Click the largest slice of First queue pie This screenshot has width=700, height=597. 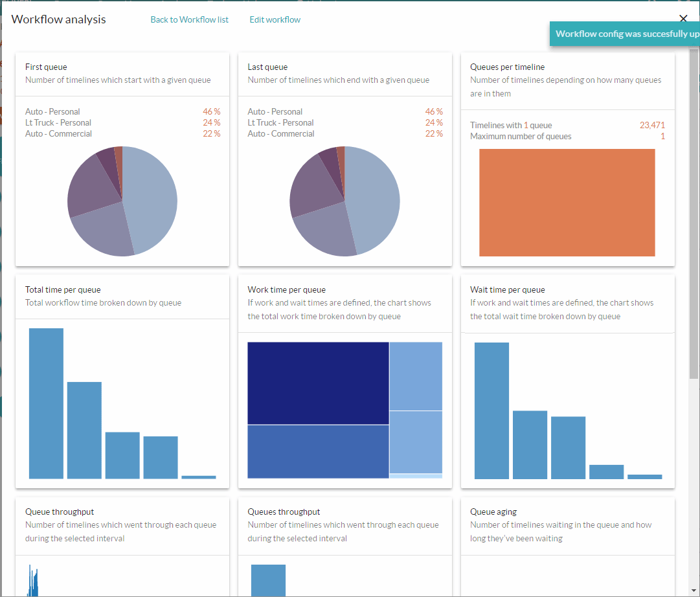pyautogui.click(x=152, y=199)
